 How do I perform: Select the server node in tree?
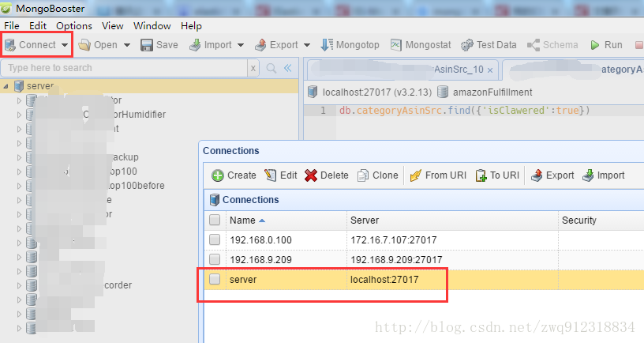coord(40,86)
